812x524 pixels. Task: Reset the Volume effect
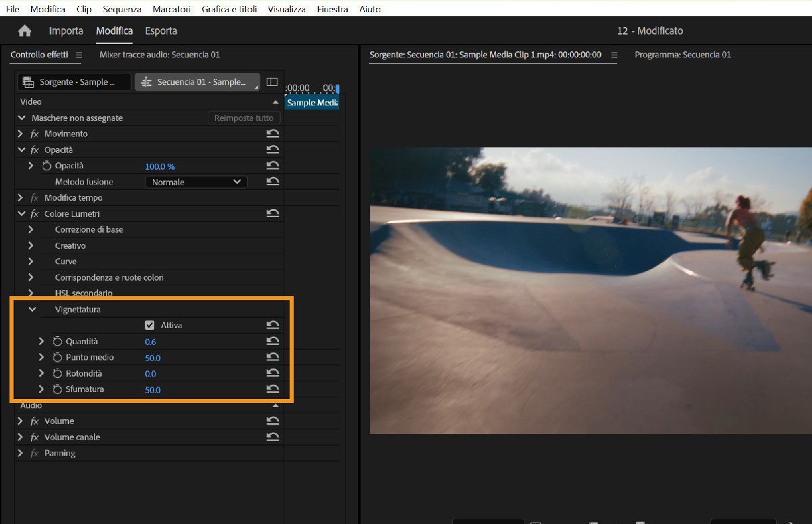point(273,421)
